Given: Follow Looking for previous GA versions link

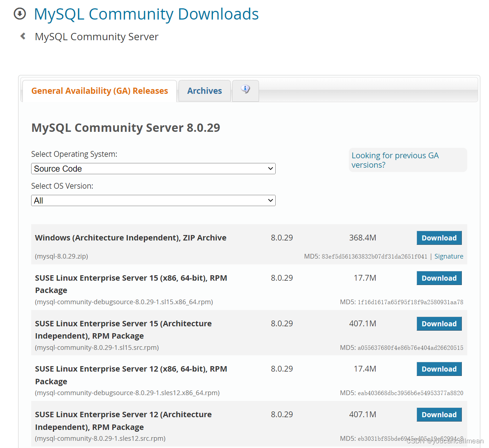Looking at the screenshot, I should coord(395,160).
